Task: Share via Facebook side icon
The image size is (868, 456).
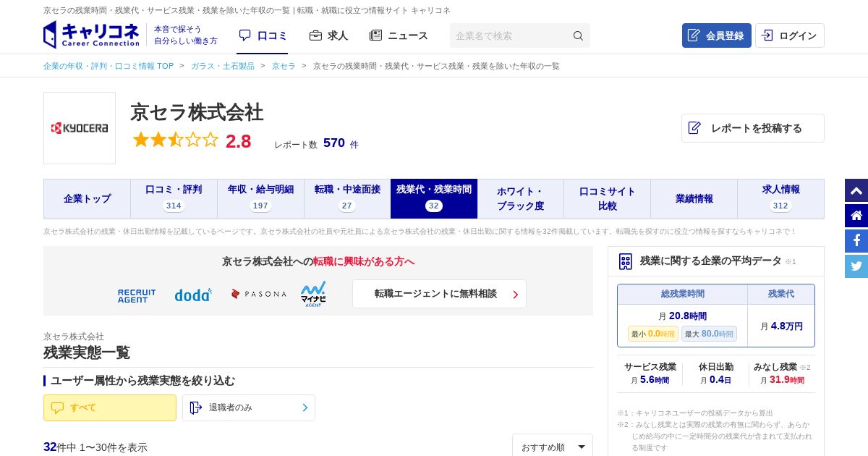Action: (856, 241)
